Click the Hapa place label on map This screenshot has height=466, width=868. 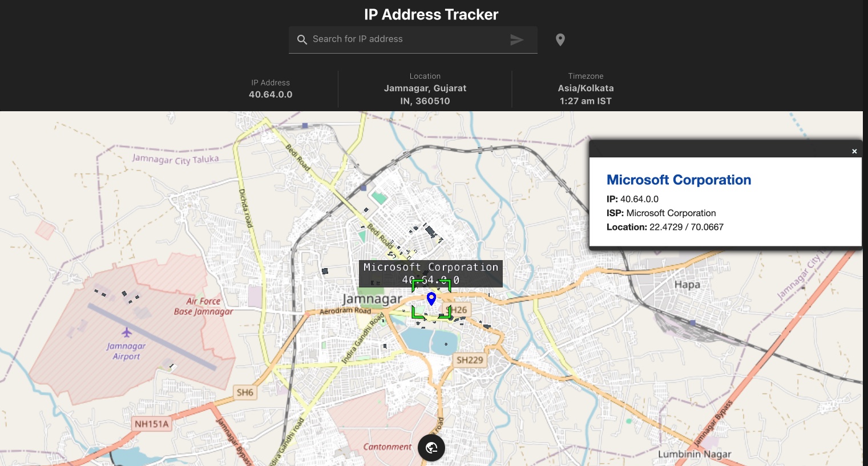click(x=687, y=285)
